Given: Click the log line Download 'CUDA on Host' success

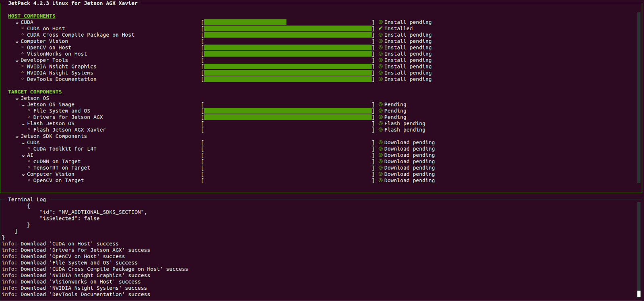Looking at the screenshot, I should pyautogui.click(x=60, y=244).
